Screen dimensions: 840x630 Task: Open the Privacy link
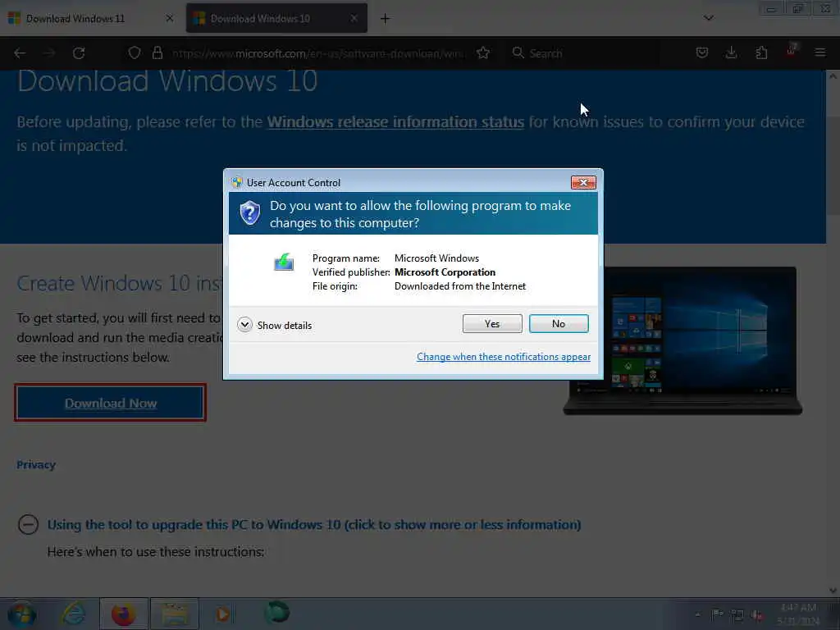pos(36,464)
